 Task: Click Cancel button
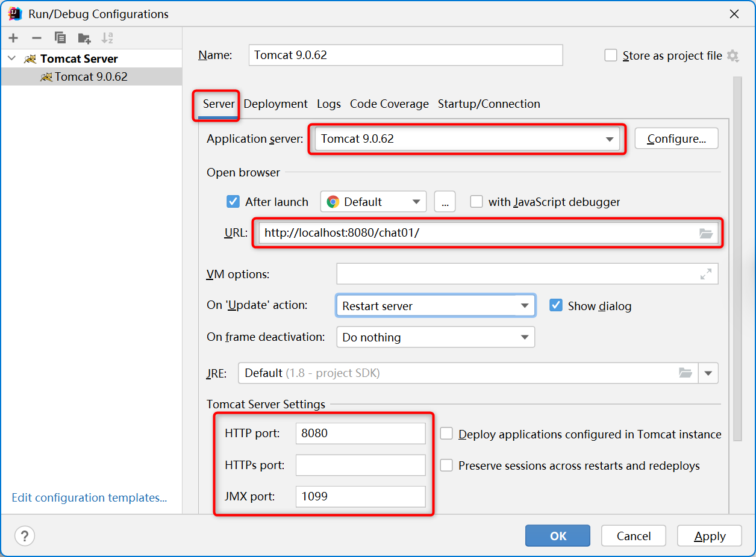pyautogui.click(x=634, y=536)
